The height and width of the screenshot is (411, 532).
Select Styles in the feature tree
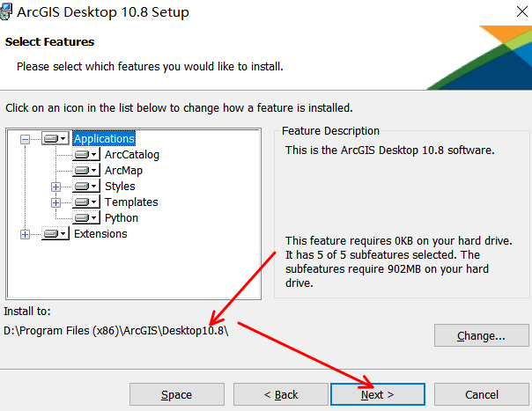(x=120, y=187)
